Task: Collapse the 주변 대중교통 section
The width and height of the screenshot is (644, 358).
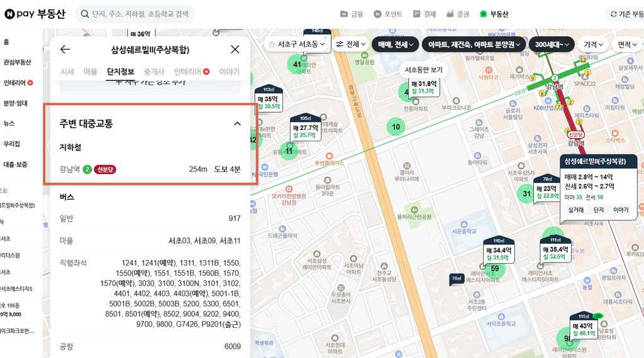Action: [237, 124]
